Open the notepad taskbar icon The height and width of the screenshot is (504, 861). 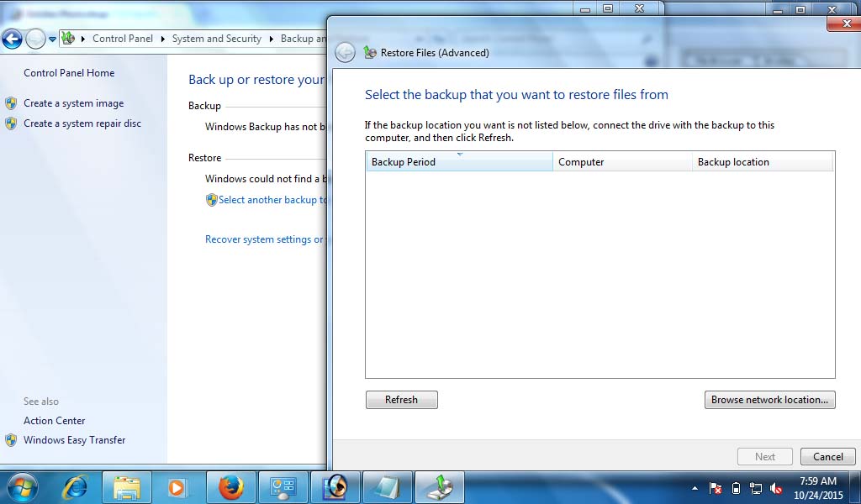pos(388,487)
